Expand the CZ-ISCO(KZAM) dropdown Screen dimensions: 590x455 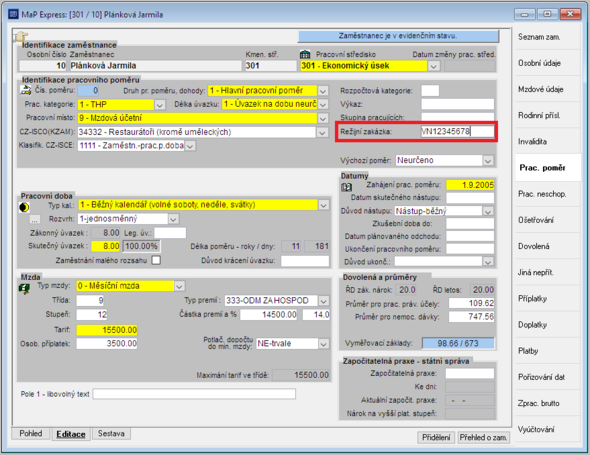pos(322,132)
